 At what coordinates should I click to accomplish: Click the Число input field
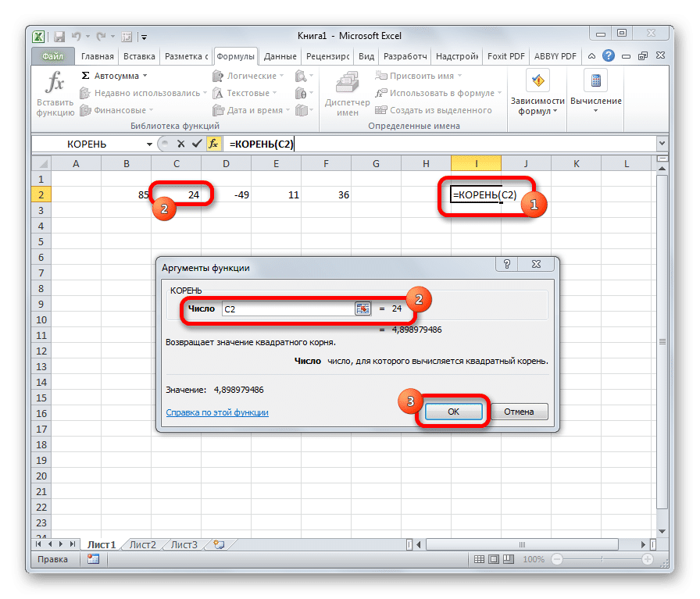[288, 309]
